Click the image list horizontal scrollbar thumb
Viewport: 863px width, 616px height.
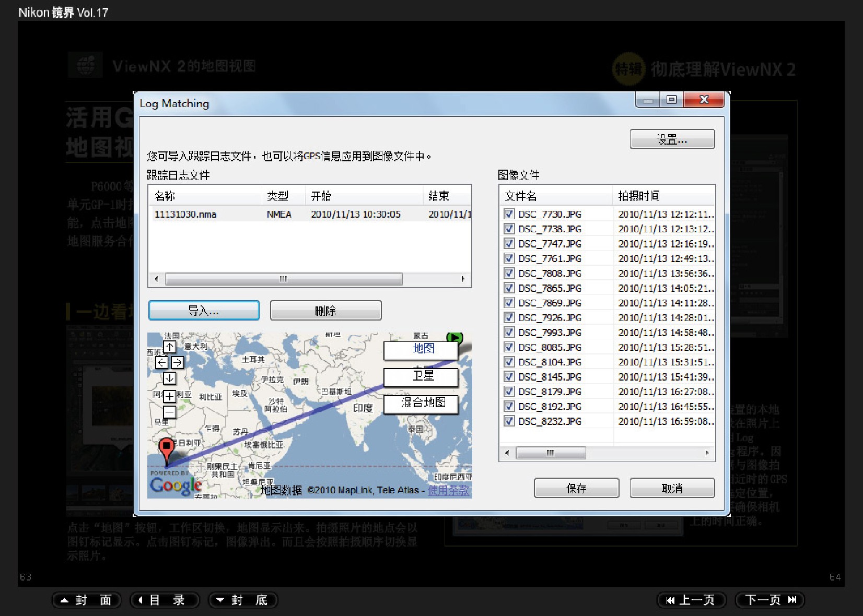tap(551, 453)
